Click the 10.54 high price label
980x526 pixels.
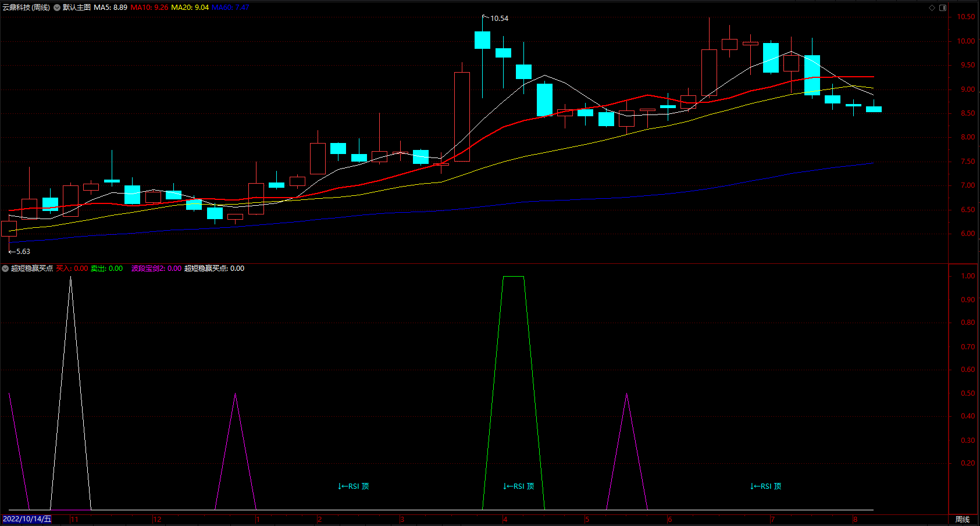(x=499, y=19)
